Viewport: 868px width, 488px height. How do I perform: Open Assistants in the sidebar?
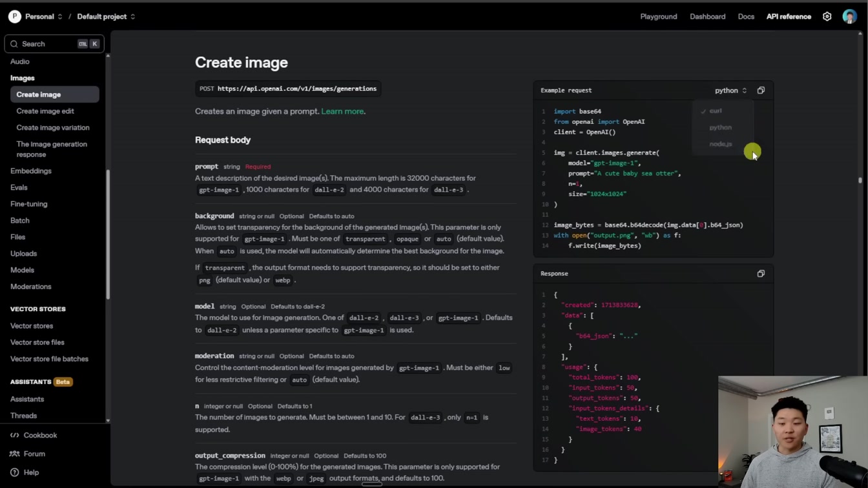(x=27, y=399)
